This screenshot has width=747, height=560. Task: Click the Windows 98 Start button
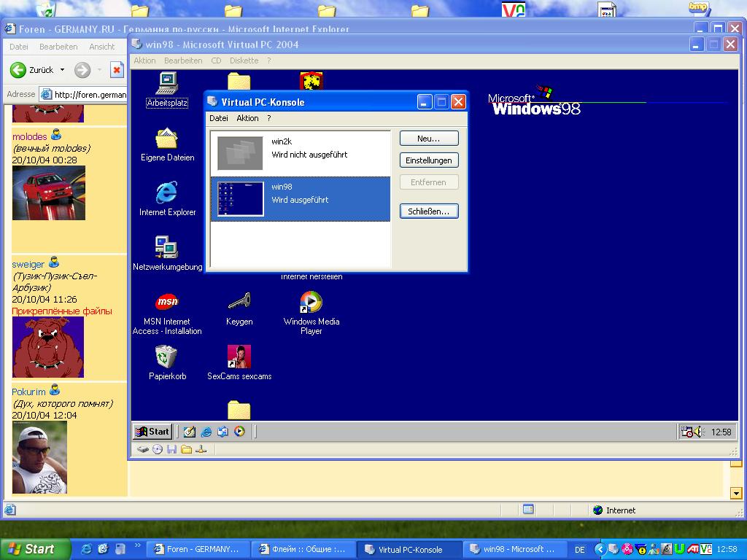pyautogui.click(x=153, y=432)
